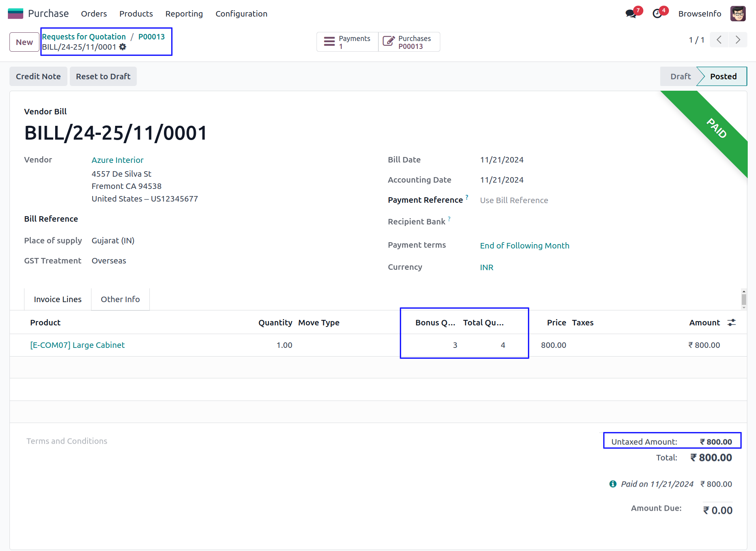Open the Azure Interior vendor link
This screenshot has width=756, height=551.
coord(117,160)
